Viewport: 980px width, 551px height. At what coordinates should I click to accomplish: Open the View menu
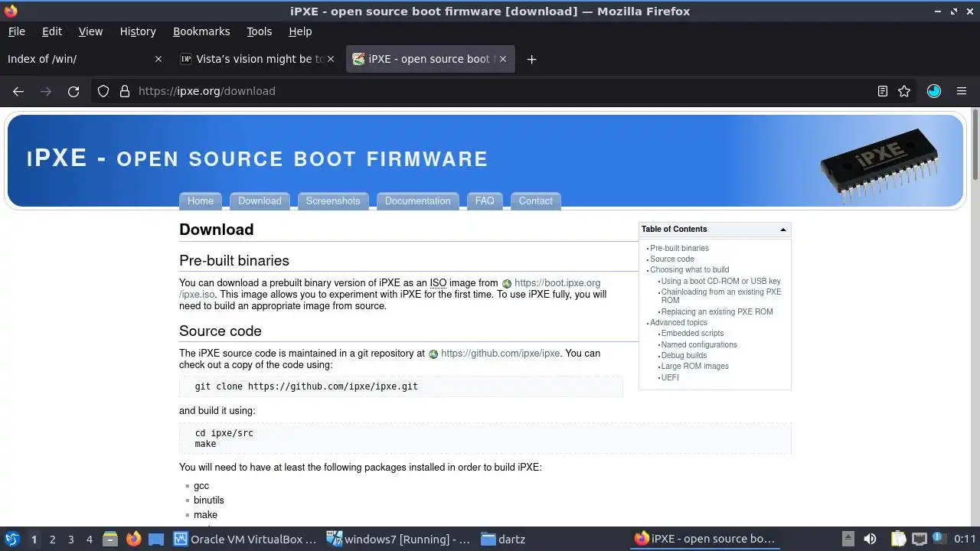pyautogui.click(x=90, y=31)
